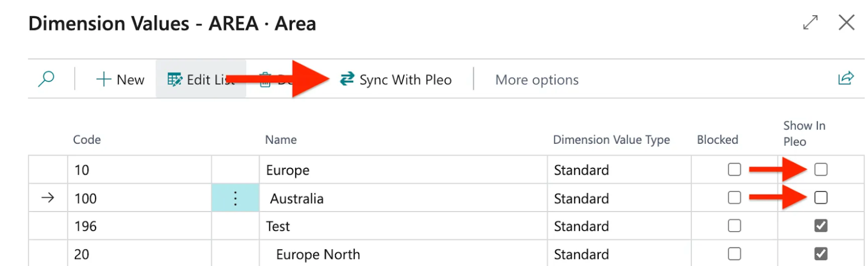
Task: Click the New plus button
Action: click(120, 80)
